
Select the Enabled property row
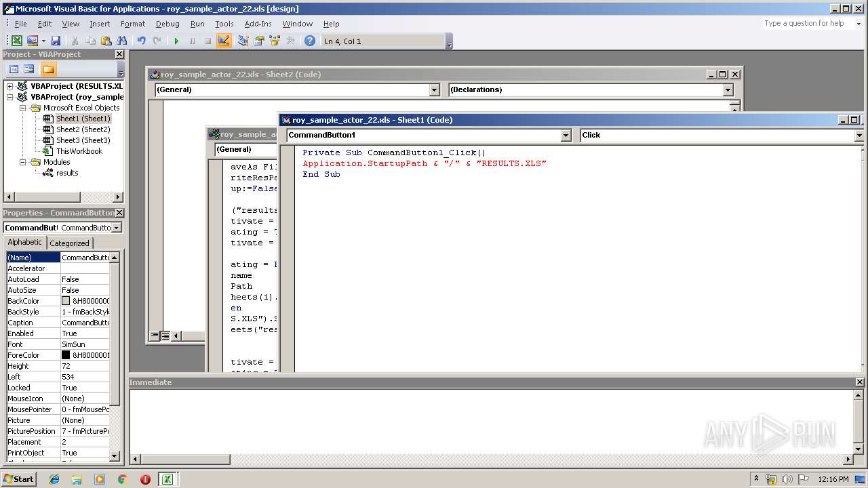coord(58,333)
